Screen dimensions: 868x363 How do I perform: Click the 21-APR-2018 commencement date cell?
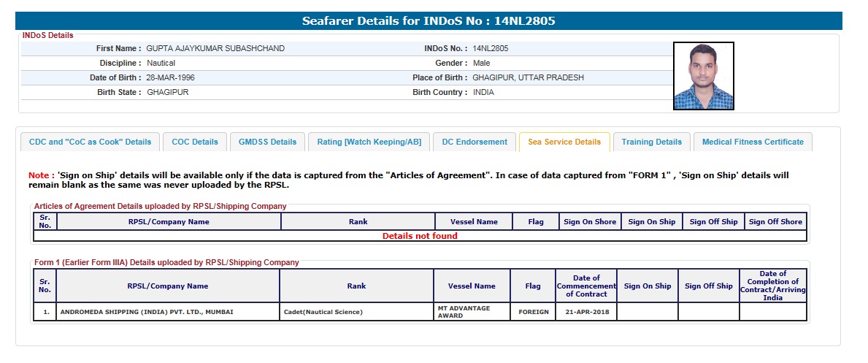(586, 312)
